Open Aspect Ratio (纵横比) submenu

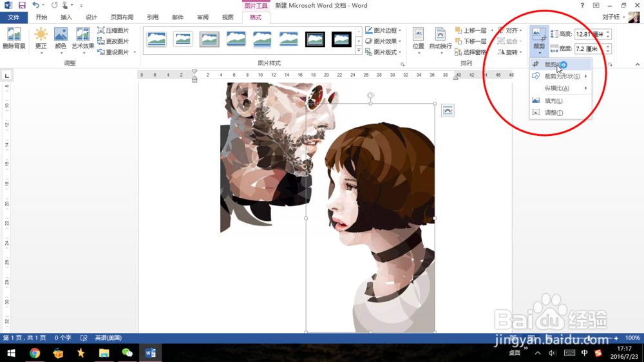click(561, 88)
